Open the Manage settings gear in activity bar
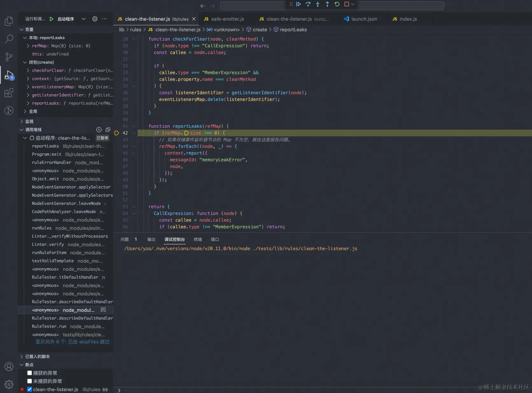 tap(9, 384)
